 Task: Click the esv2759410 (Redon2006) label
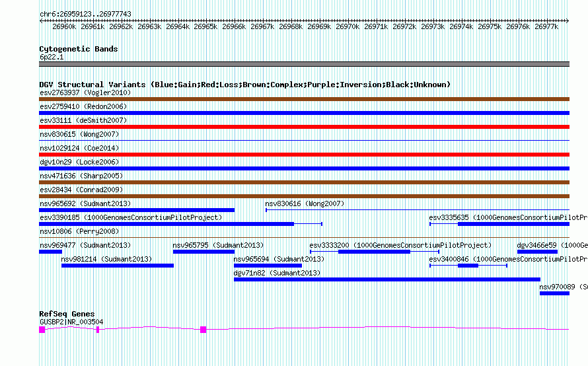pos(83,106)
